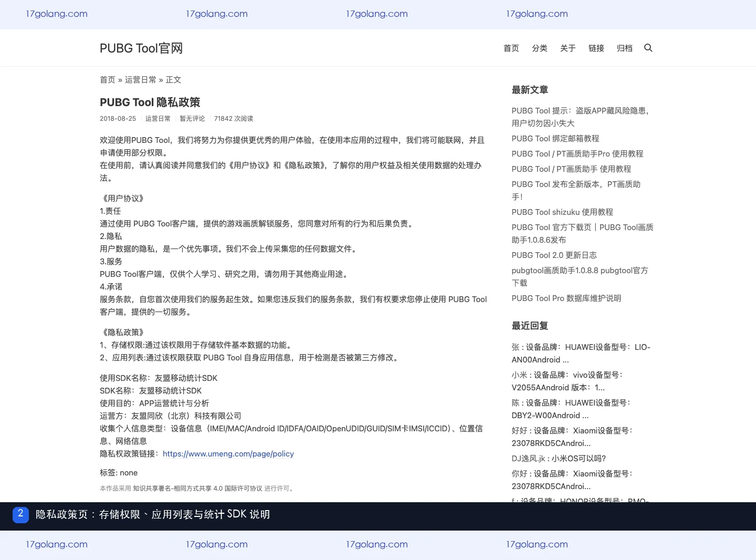Viewport: 756px width, 560px height.
Task: Open 你好's recent reply about Xiaomi 23078RKD5C
Action: pyautogui.click(x=573, y=480)
